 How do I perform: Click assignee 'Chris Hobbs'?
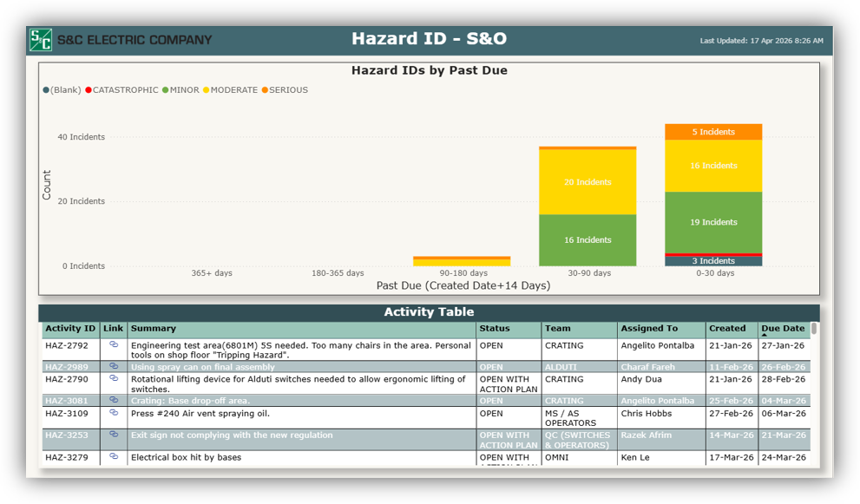647,414
